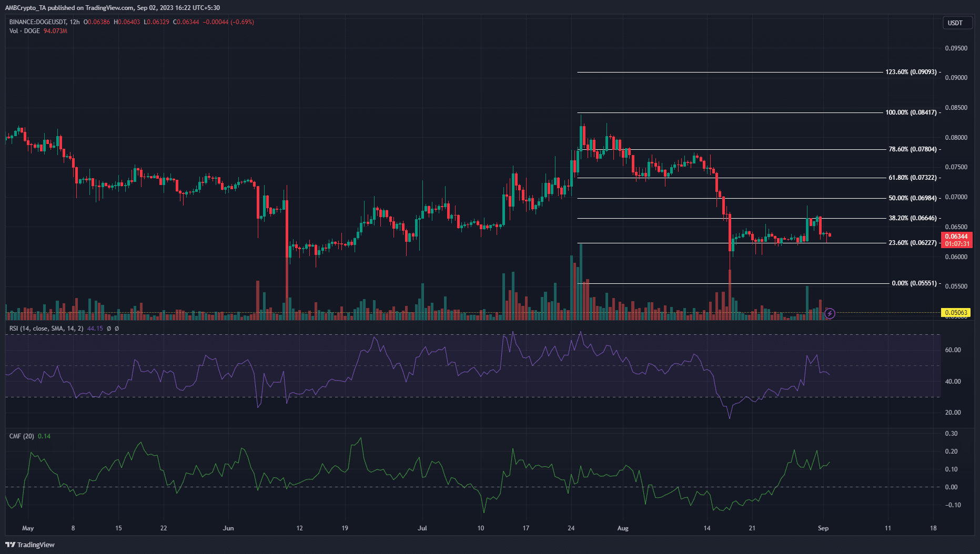
Task: Click the 0.07000 price axis label
Action: 956,197
